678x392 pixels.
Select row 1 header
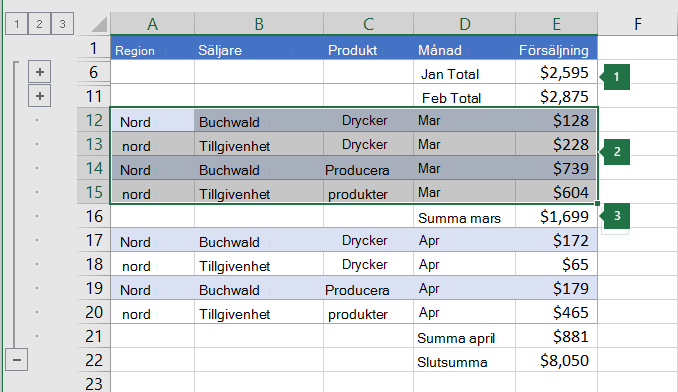93,48
